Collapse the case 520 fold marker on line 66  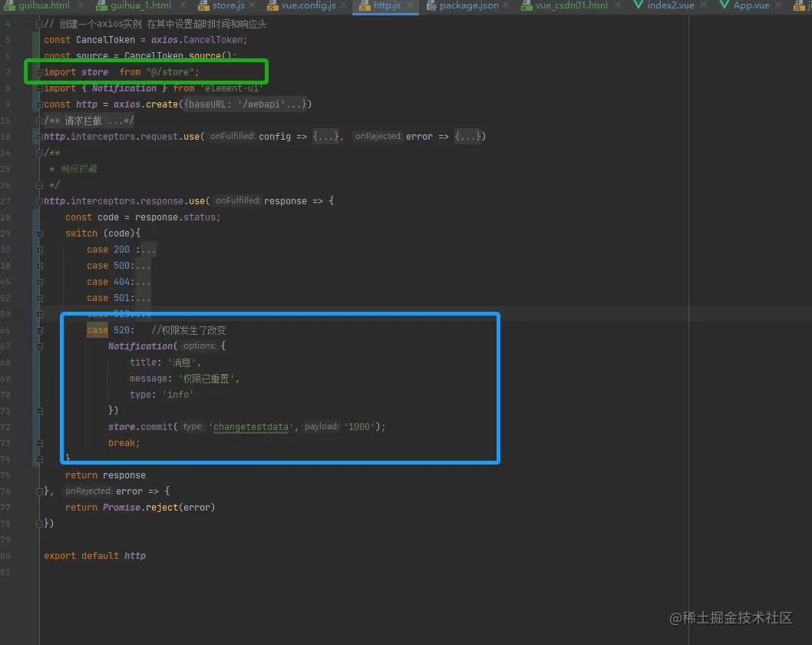click(39, 330)
